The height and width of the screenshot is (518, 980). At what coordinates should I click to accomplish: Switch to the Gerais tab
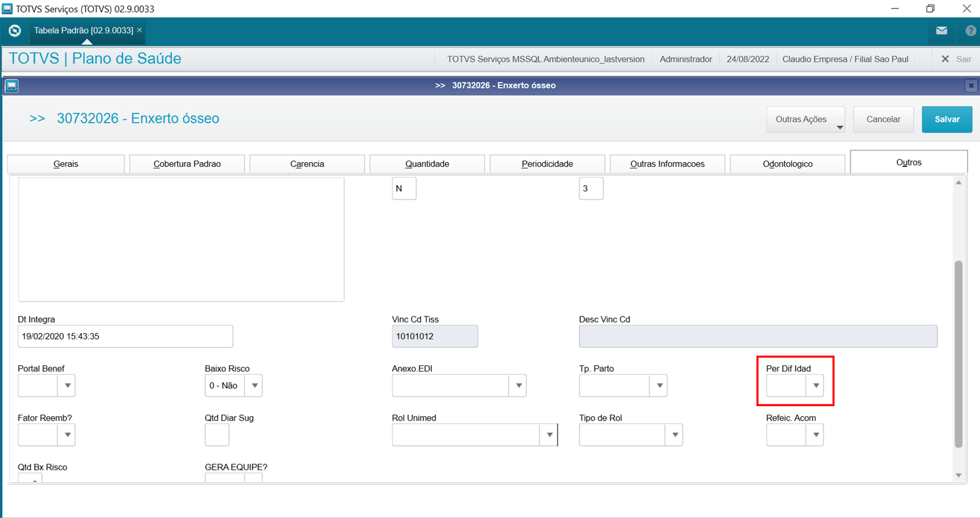click(x=66, y=164)
